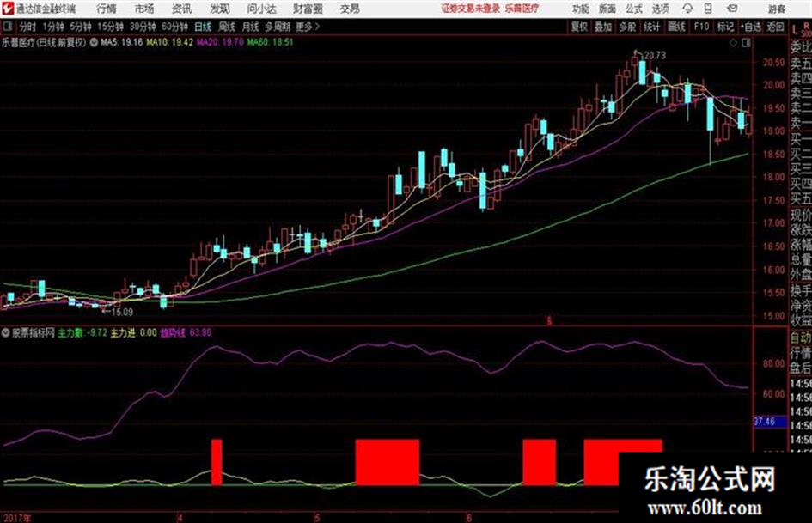Click the 2017年 date axis label

(17, 518)
